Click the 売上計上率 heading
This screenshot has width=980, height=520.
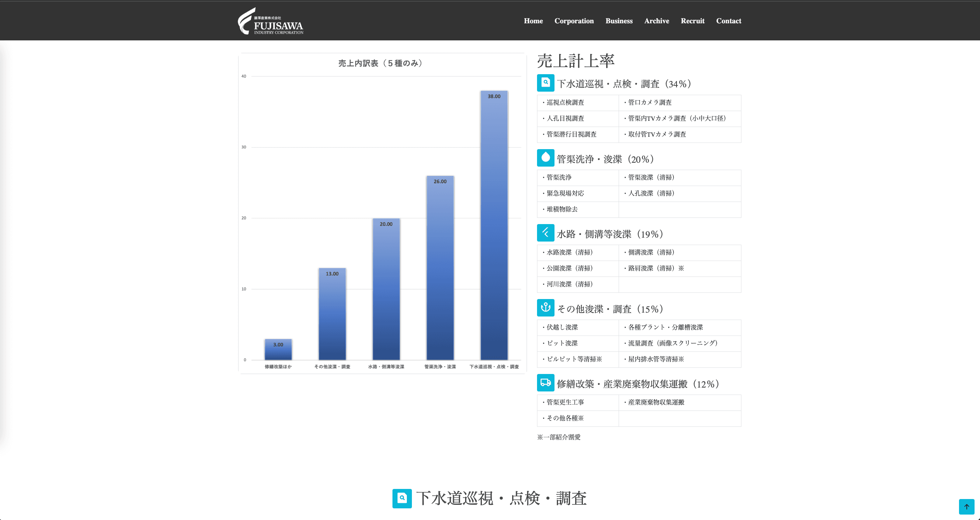click(575, 61)
